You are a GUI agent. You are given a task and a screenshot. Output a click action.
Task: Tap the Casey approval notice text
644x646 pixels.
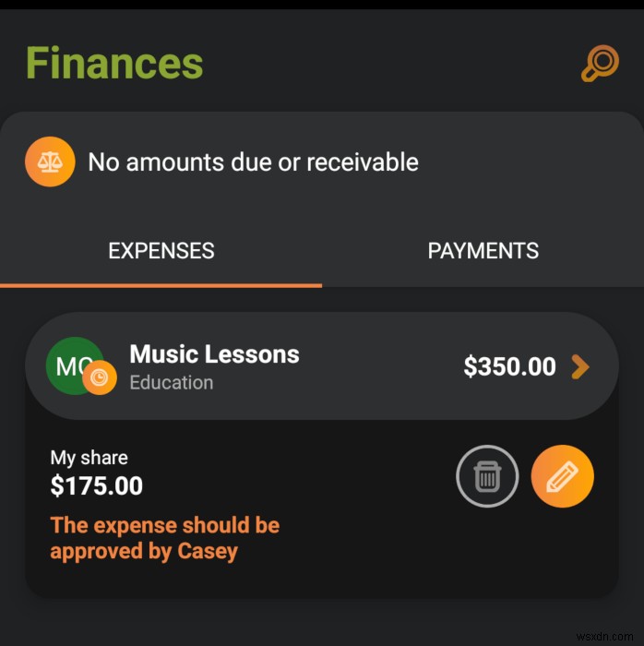164,538
